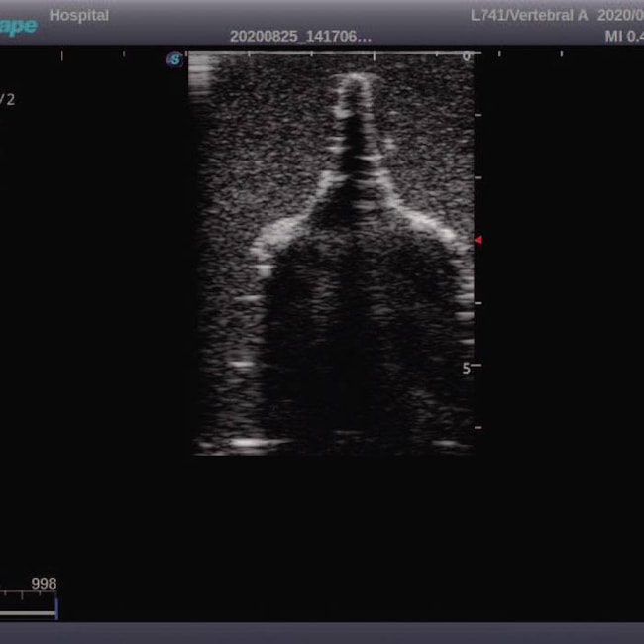Click the spinous process tip in the image
The height and width of the screenshot is (644, 644).
click(x=353, y=80)
